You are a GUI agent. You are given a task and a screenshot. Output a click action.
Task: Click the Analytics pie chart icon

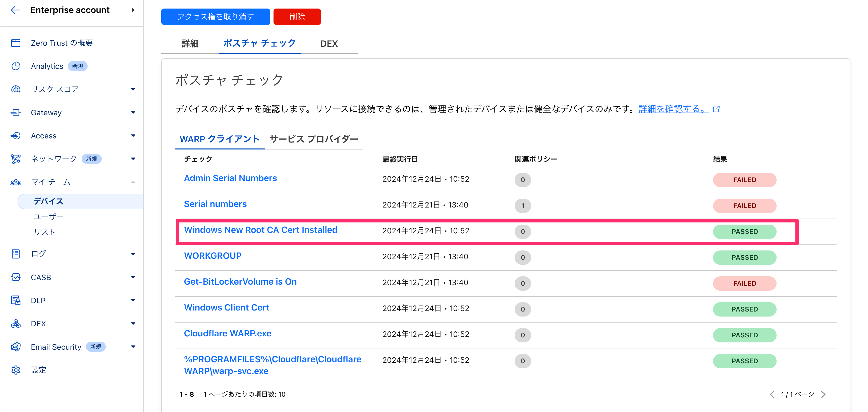click(x=16, y=66)
